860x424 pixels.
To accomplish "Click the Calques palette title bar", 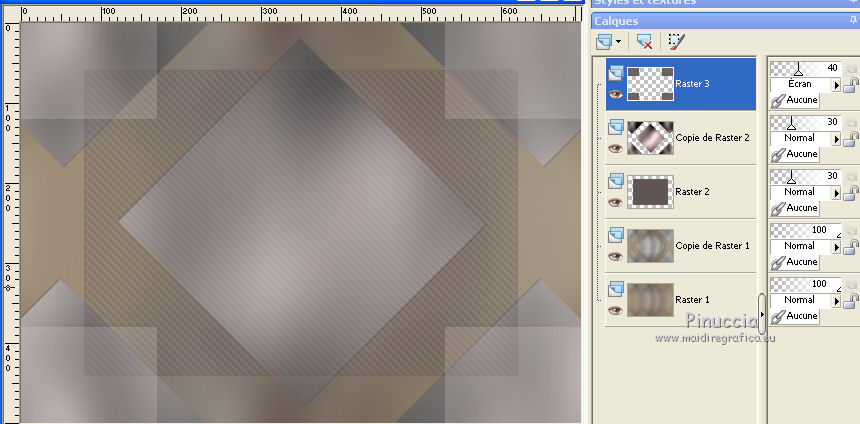I will [725, 21].
